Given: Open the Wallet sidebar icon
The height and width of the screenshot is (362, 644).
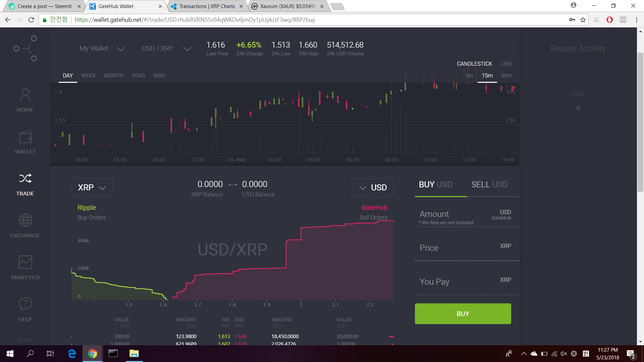Looking at the screenshot, I should (25, 137).
